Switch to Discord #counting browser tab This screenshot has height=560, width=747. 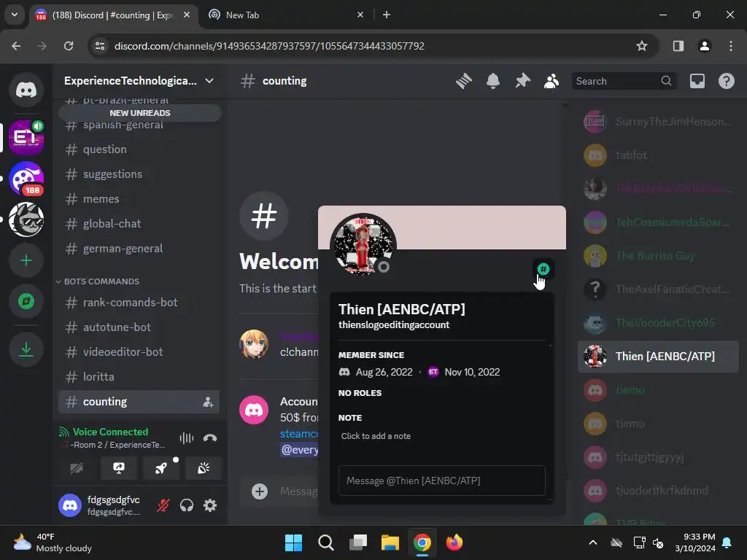pyautogui.click(x=113, y=15)
